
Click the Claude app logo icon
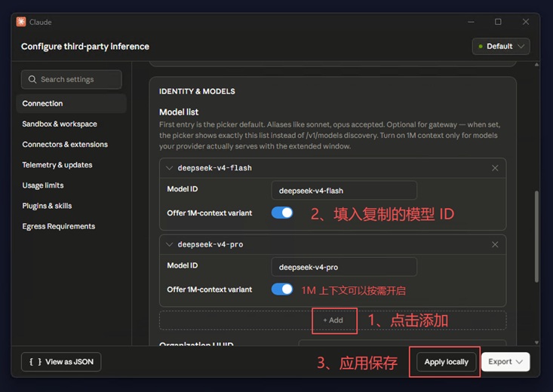[x=21, y=22]
